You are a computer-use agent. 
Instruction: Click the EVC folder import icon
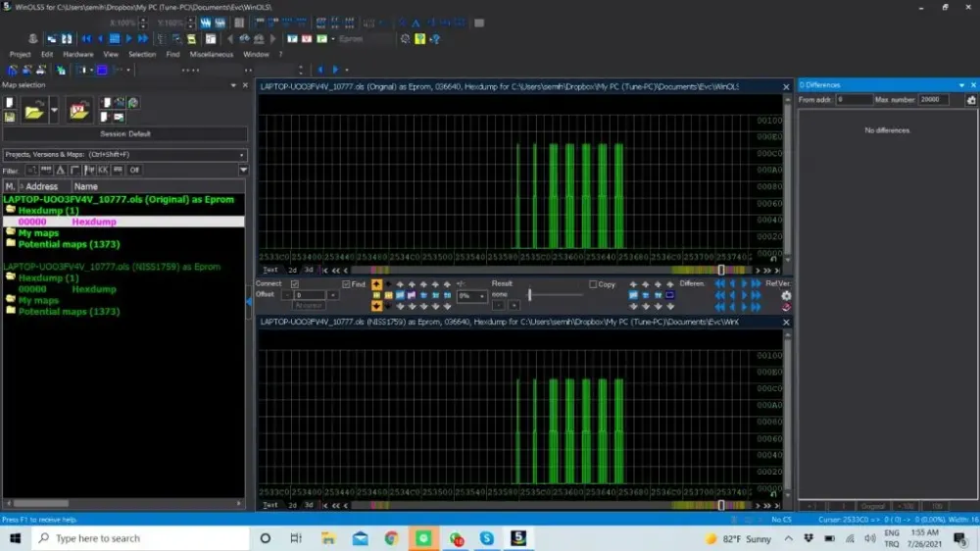pyautogui.click(x=79, y=112)
